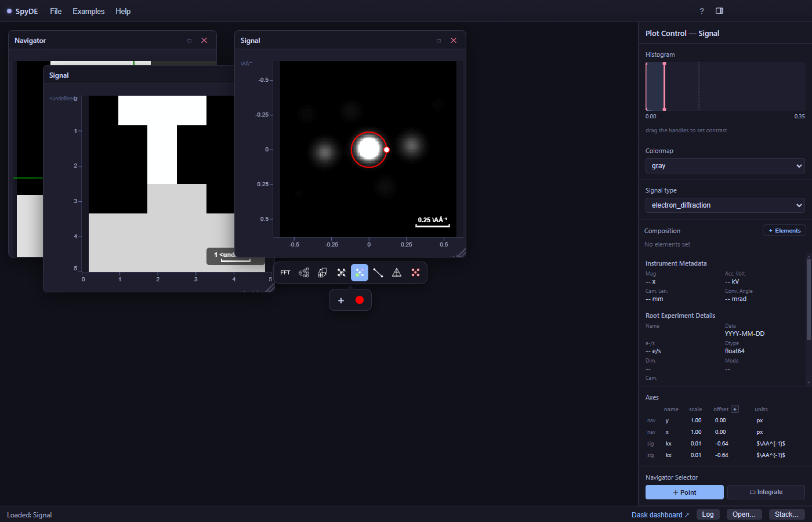Screen dimensions: 812x522
Task: Click the Log button in status bar
Action: coord(708,514)
